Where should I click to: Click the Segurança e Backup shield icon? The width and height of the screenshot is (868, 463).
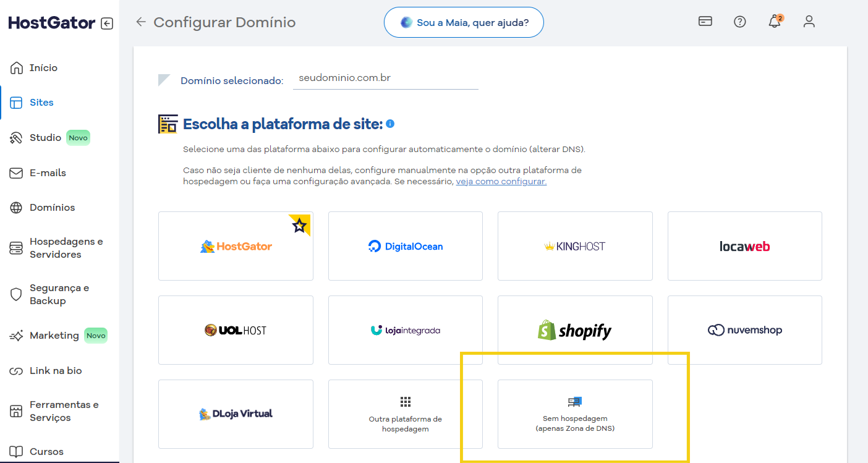coord(17,294)
